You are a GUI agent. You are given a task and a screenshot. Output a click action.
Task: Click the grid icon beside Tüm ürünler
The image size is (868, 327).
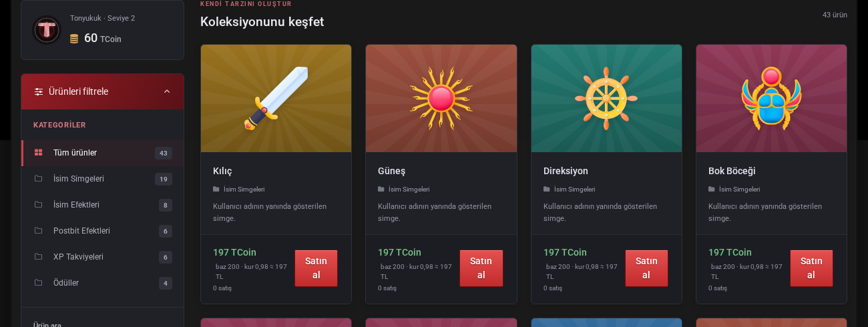click(39, 153)
